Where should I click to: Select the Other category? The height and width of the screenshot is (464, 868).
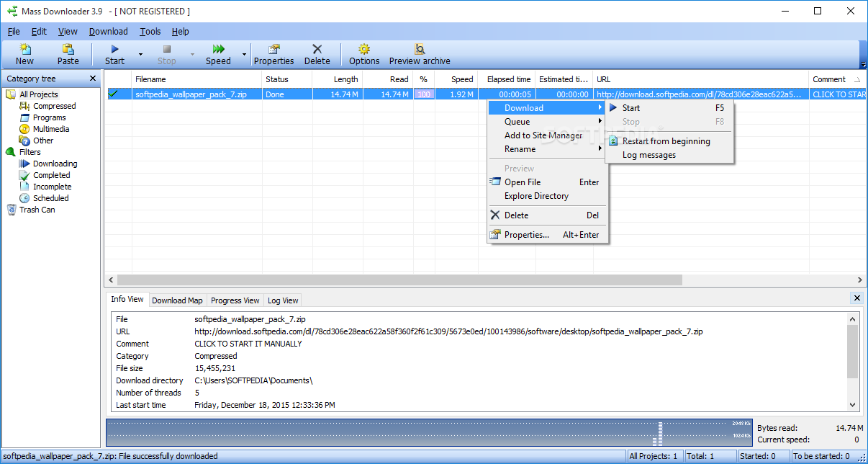coord(43,140)
